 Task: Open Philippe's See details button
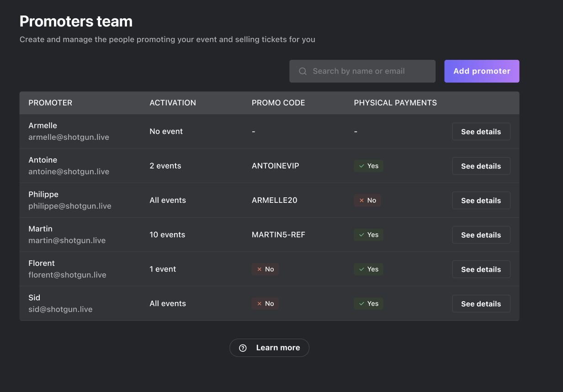pos(481,200)
